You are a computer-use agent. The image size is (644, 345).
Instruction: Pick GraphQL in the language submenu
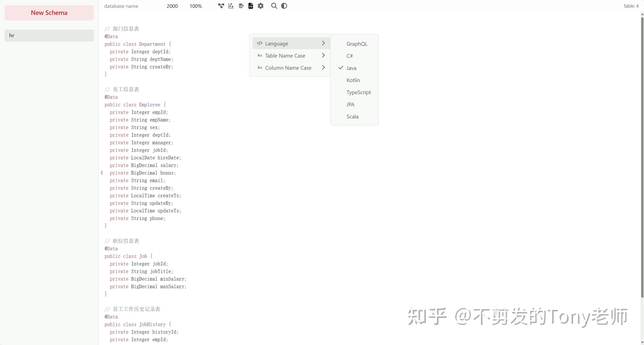[357, 44]
